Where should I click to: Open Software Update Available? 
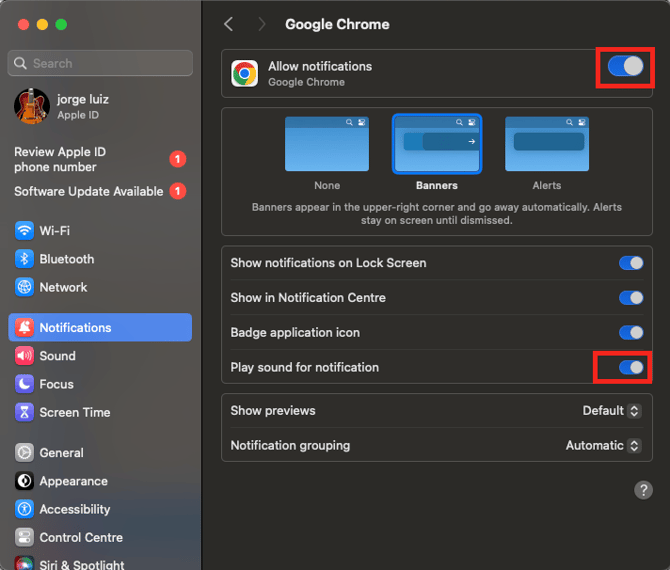point(100,191)
